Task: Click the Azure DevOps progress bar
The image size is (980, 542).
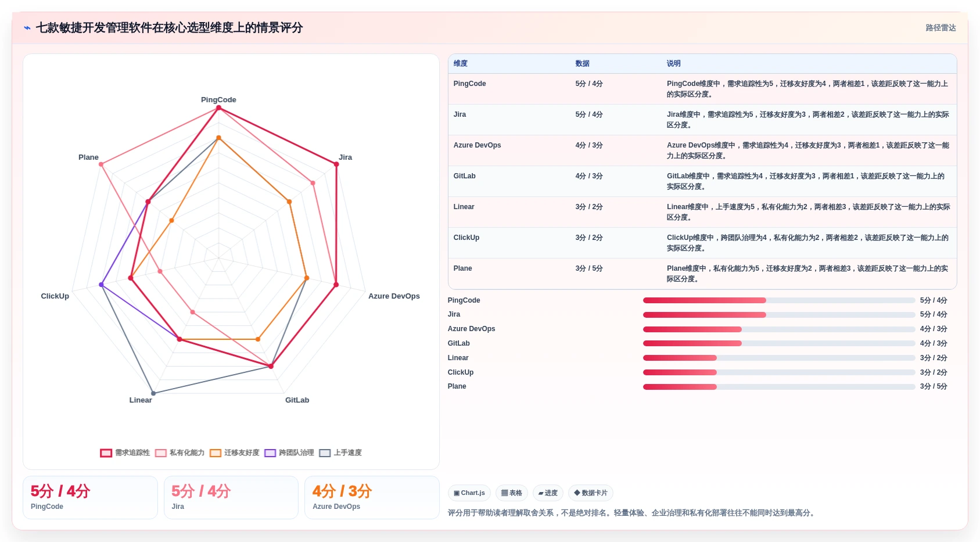Action: (x=779, y=329)
